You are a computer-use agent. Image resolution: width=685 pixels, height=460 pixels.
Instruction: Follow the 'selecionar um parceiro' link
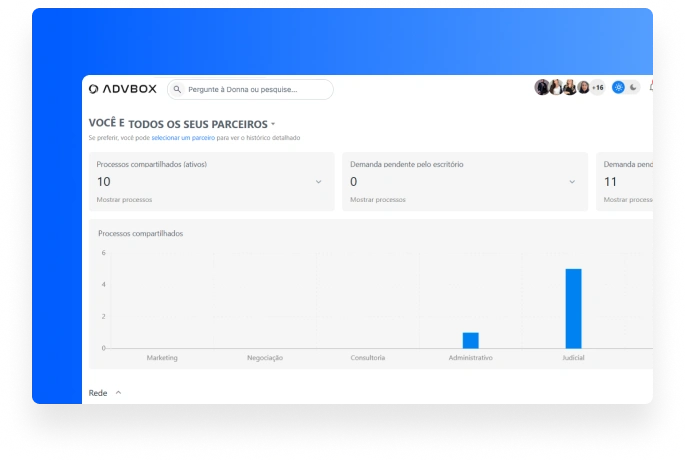(183, 138)
